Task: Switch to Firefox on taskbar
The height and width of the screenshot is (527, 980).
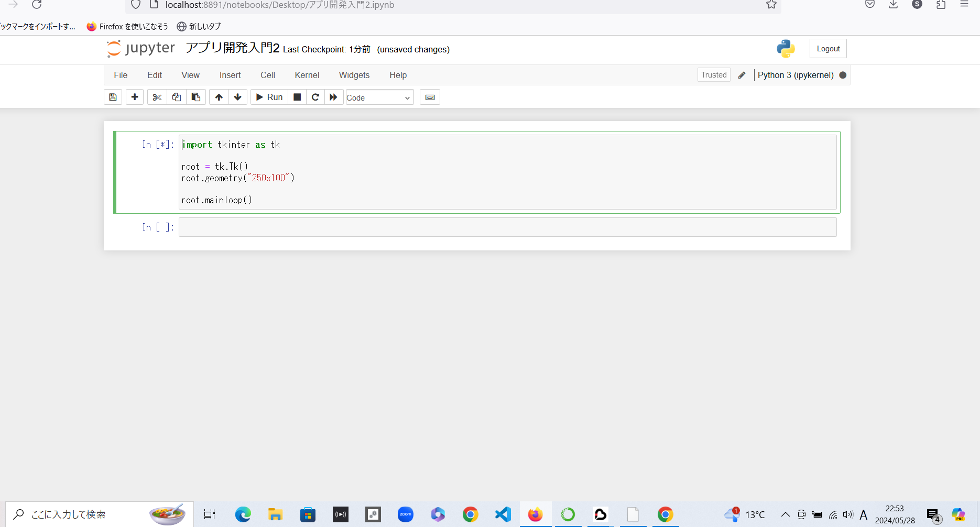Action: coord(535,514)
